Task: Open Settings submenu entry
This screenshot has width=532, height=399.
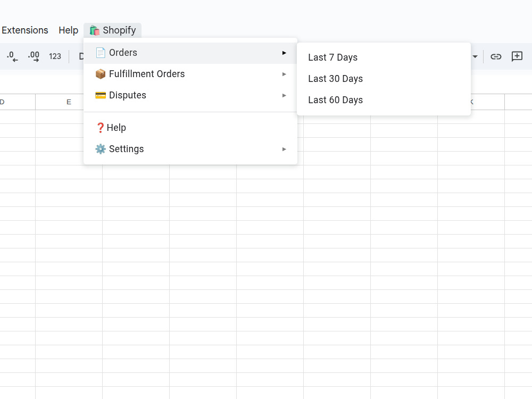Action: pyautogui.click(x=190, y=149)
